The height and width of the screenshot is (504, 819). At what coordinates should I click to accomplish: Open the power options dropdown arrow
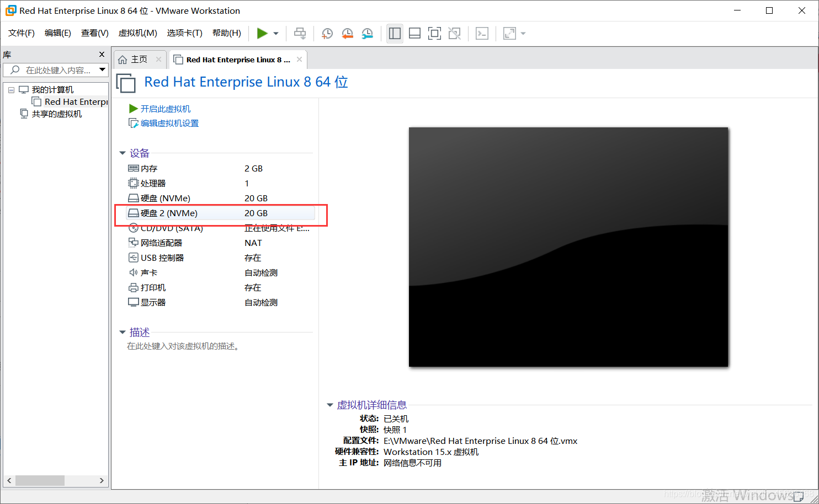click(x=276, y=34)
